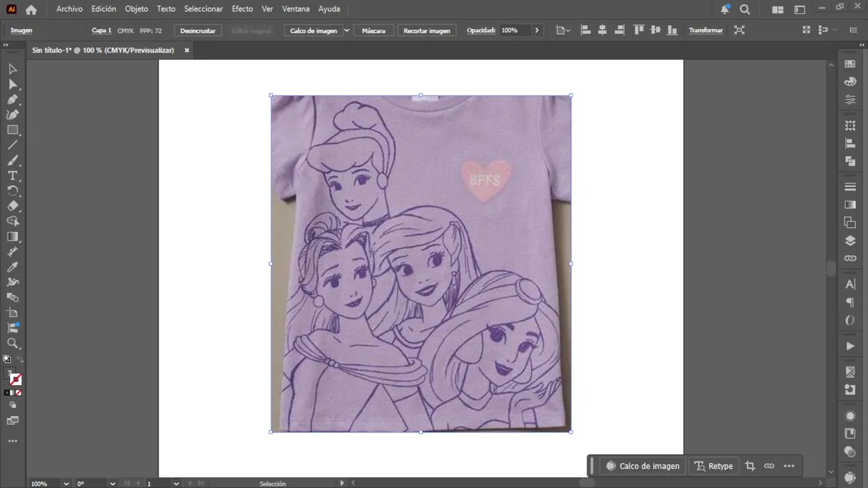Open artboard number dropdown at bottom

pyautogui.click(x=176, y=483)
